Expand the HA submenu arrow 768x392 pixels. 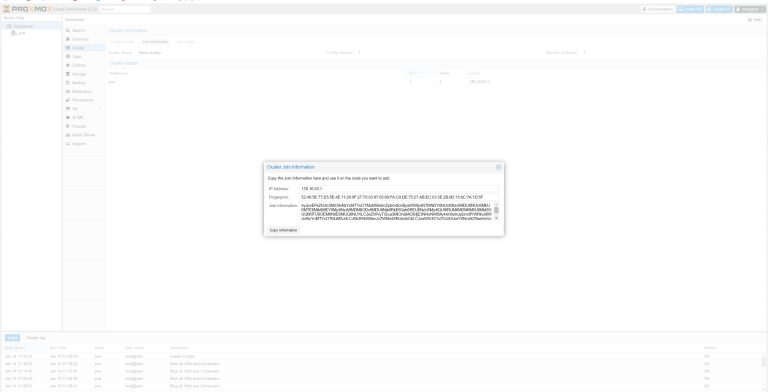click(99, 109)
